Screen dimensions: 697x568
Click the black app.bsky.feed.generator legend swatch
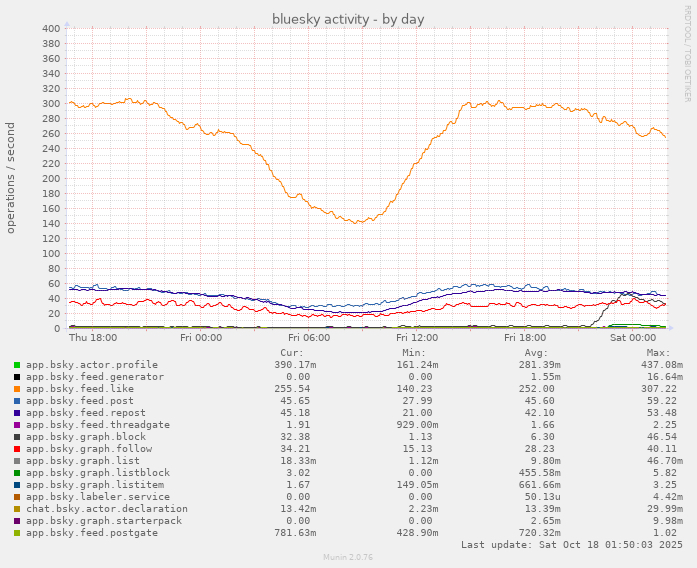[17, 377]
